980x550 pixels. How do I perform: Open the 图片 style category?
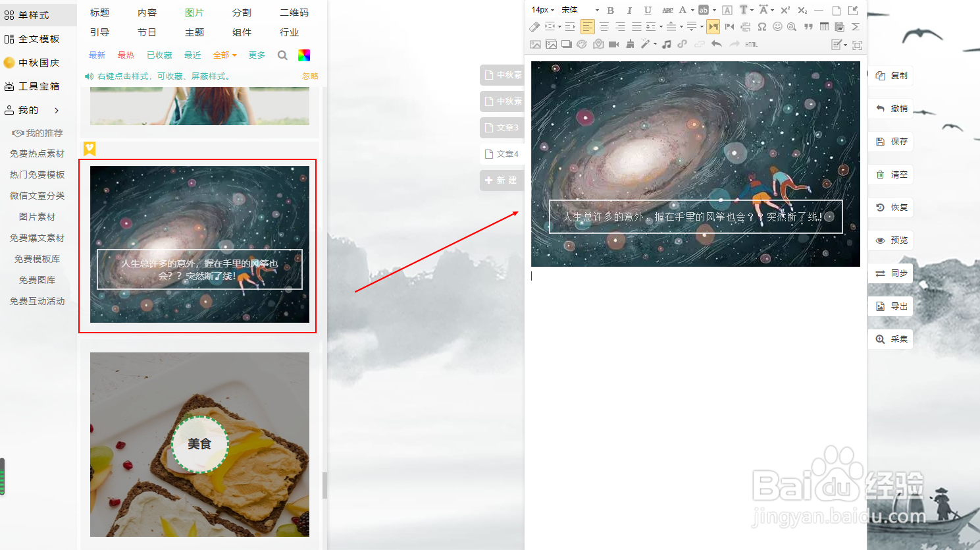[195, 13]
